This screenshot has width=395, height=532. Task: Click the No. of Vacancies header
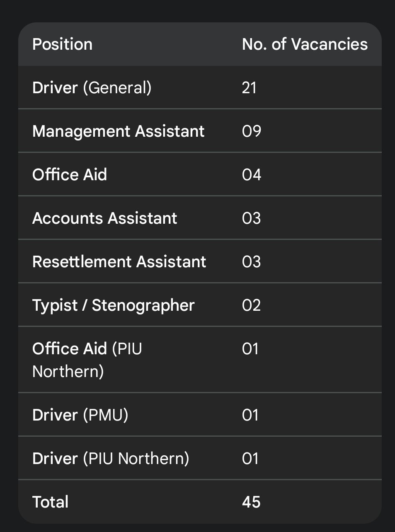pos(305,44)
